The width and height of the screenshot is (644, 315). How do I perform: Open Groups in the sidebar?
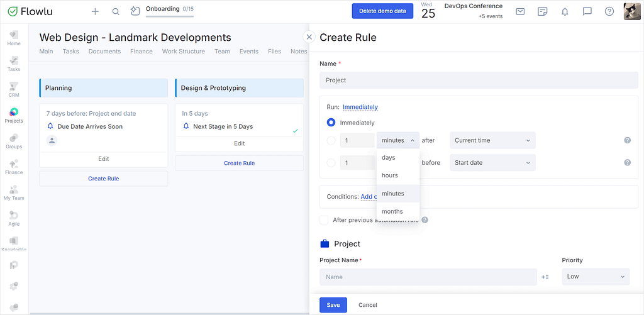coord(14,141)
